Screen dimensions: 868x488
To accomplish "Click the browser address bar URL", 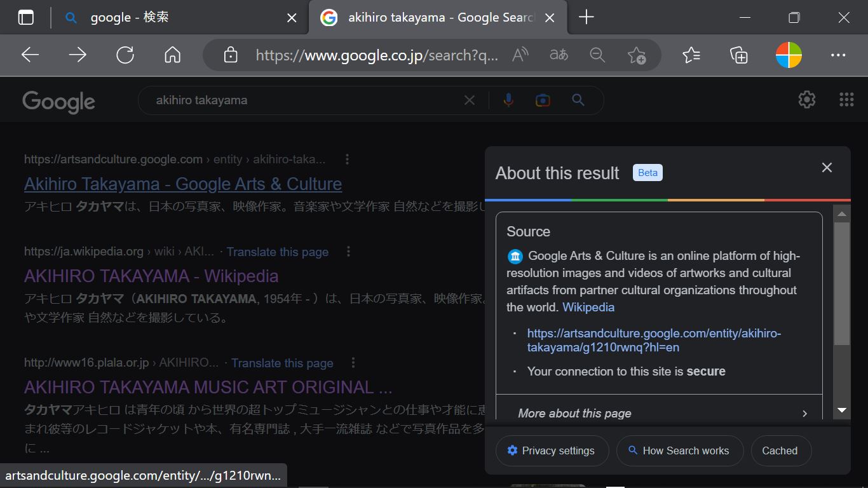I will (377, 55).
